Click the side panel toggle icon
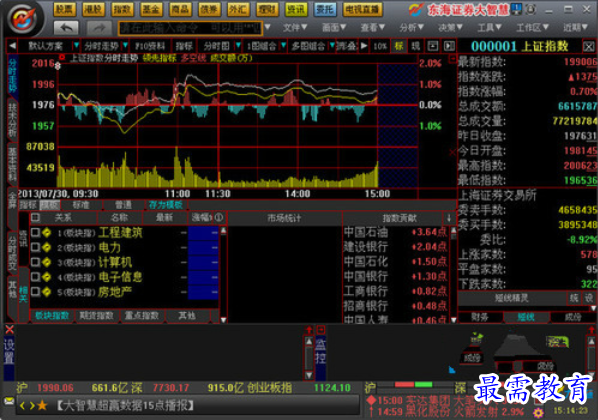Image resolution: width=598 pixels, height=420 pixels. coord(449,46)
